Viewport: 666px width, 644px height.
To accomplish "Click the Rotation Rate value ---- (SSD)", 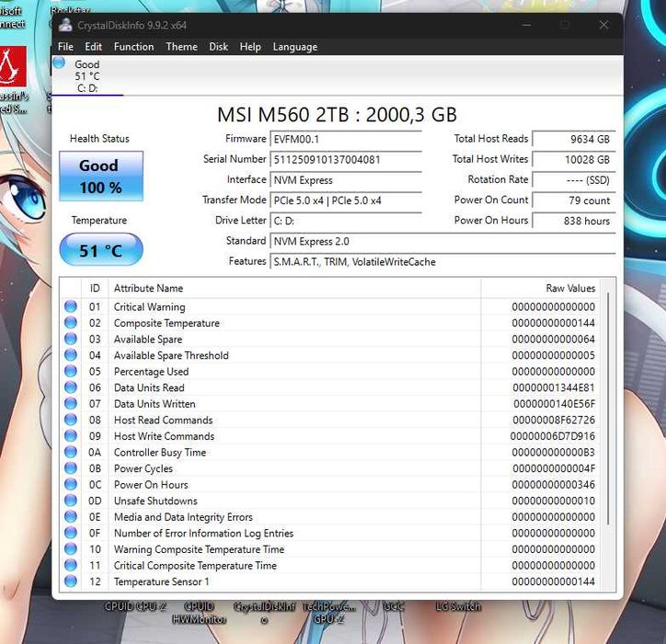I will tap(573, 179).
